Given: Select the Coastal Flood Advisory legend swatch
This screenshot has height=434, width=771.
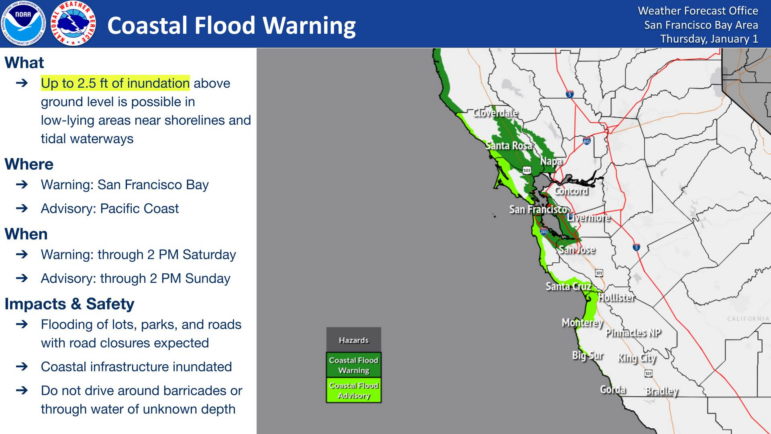Looking at the screenshot, I should pyautogui.click(x=353, y=391).
